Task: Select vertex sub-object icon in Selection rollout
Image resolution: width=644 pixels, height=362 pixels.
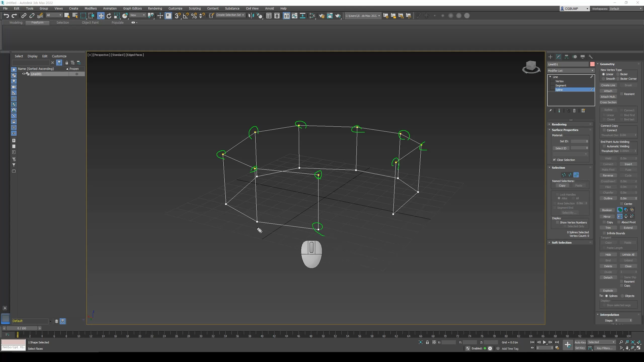Action: click(x=564, y=175)
